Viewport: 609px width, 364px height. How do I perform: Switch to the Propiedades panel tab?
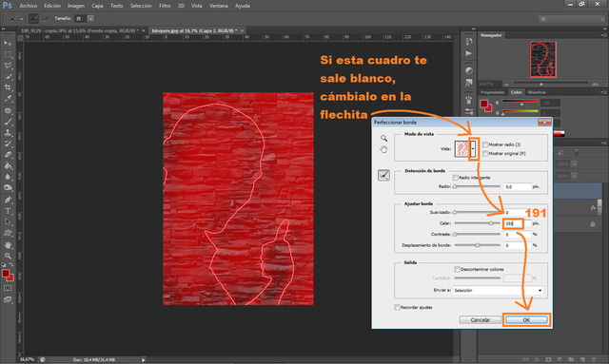(x=493, y=92)
